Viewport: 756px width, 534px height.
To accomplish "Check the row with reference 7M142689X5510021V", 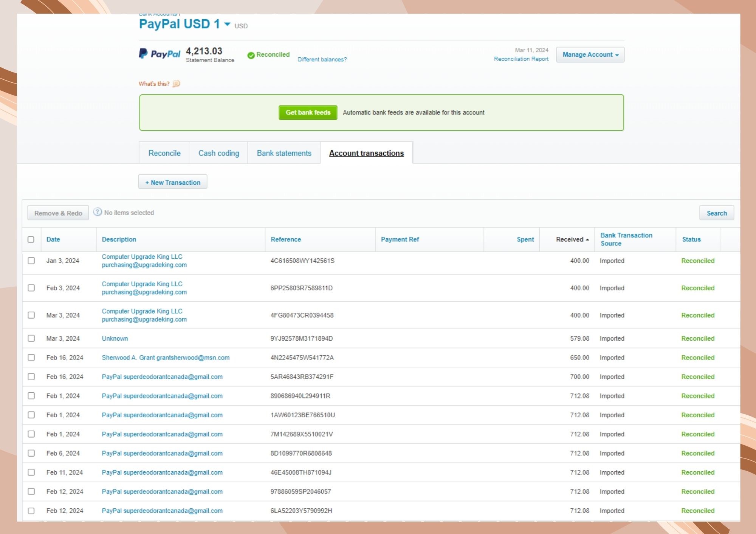I will click(x=31, y=434).
